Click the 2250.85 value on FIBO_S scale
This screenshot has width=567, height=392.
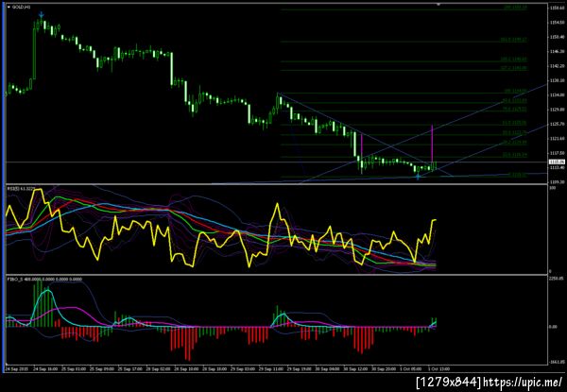pyautogui.click(x=558, y=279)
